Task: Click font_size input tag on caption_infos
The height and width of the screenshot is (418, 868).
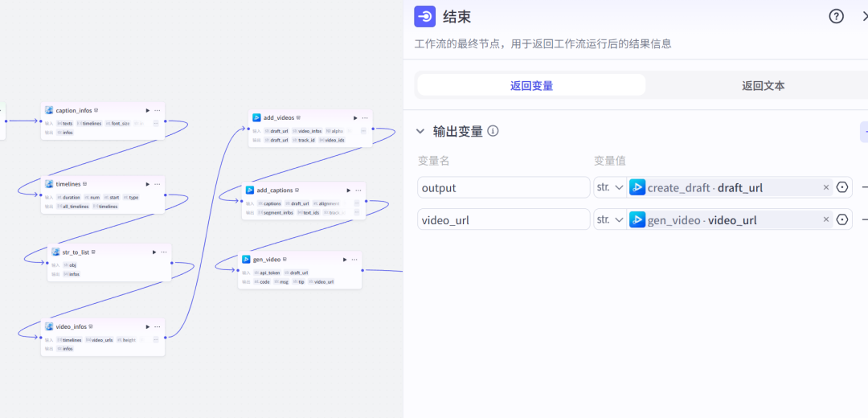Action: click(117, 124)
